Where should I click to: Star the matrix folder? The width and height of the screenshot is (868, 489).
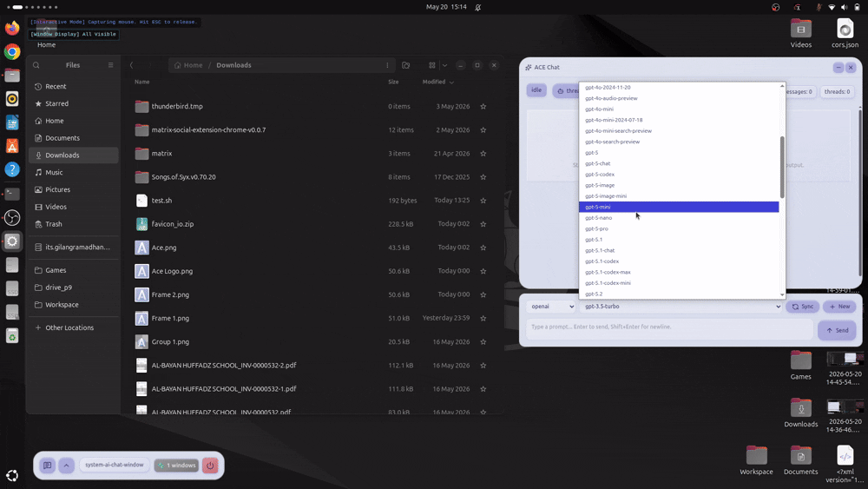pos(483,154)
